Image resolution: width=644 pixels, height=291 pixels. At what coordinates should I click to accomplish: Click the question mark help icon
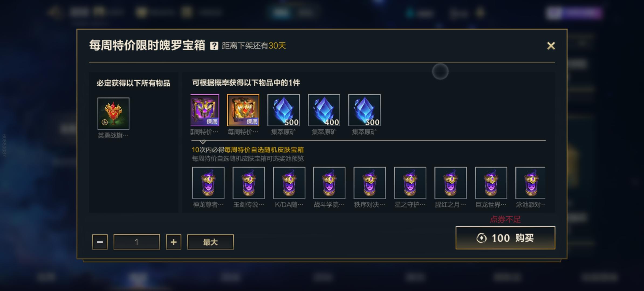click(214, 46)
